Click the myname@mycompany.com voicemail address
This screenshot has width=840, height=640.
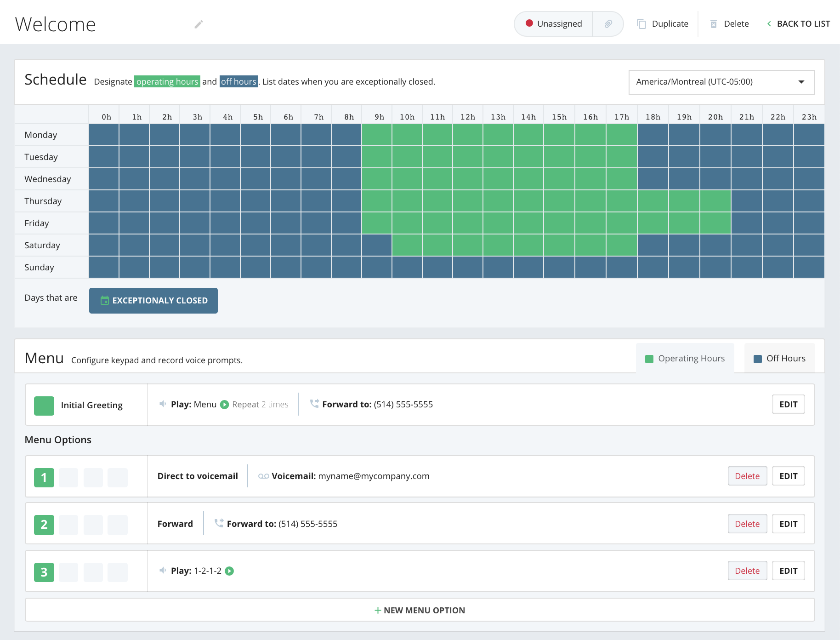[x=374, y=476]
